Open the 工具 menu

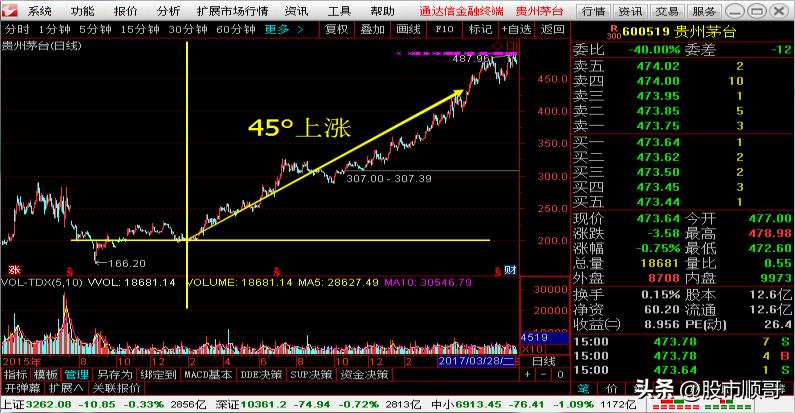(x=339, y=11)
